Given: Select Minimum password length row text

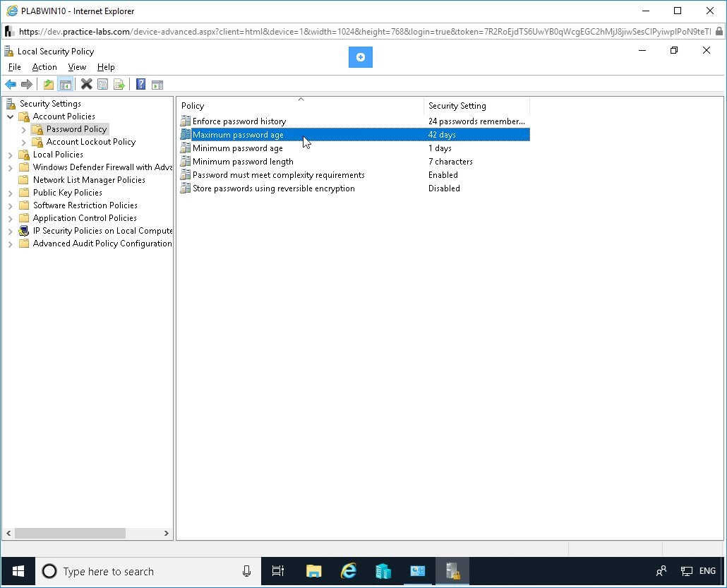Looking at the screenshot, I should click(x=243, y=162).
